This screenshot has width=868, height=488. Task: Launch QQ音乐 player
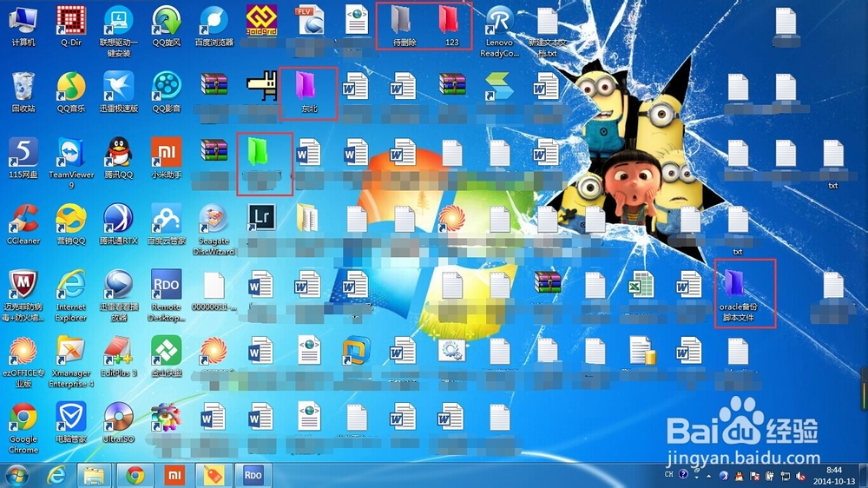71,92
